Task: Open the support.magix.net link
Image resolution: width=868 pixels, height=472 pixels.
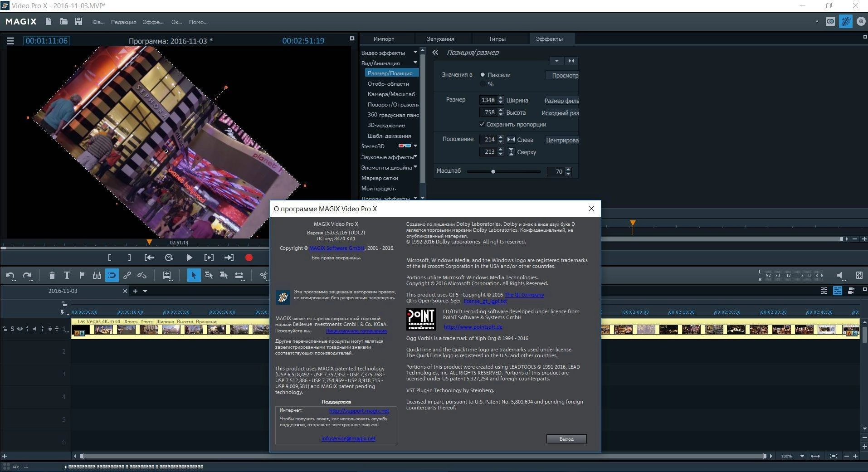Action: [x=359, y=411]
